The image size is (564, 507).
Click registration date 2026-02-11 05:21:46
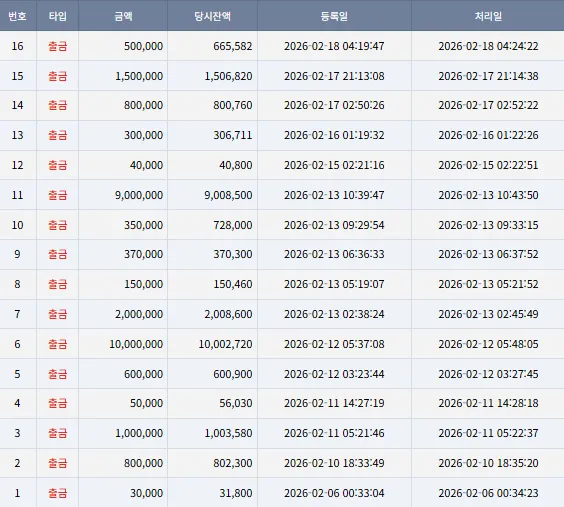(x=334, y=433)
